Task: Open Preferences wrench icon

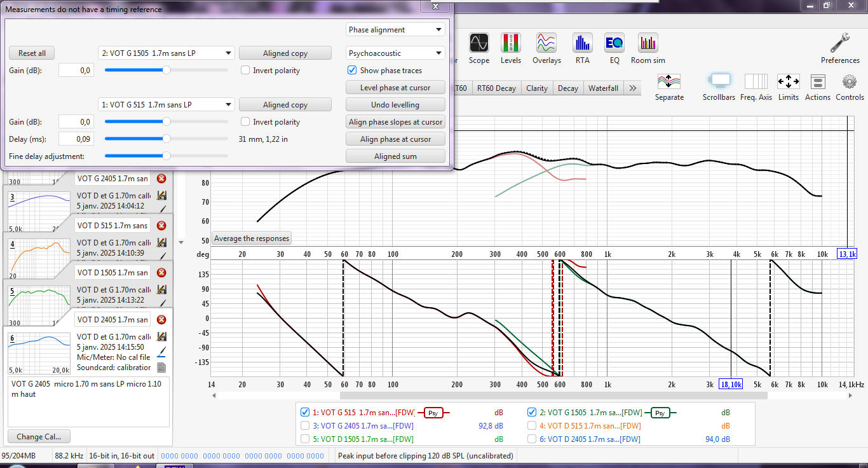Action: click(840, 43)
